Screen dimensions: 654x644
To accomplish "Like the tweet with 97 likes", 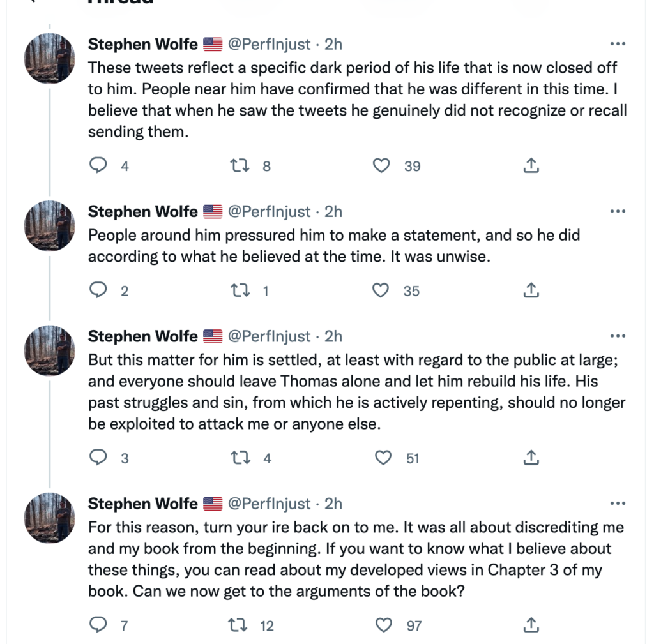I will 383,625.
